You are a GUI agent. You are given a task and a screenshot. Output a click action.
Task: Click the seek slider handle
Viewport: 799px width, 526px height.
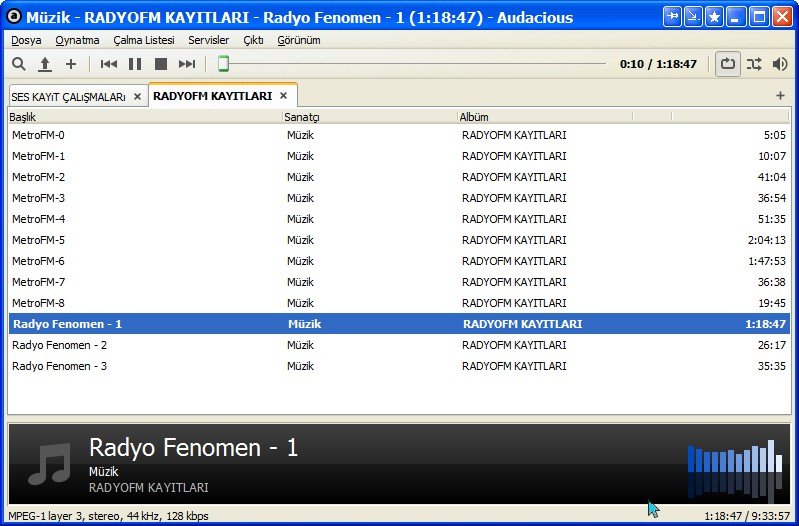[x=223, y=64]
